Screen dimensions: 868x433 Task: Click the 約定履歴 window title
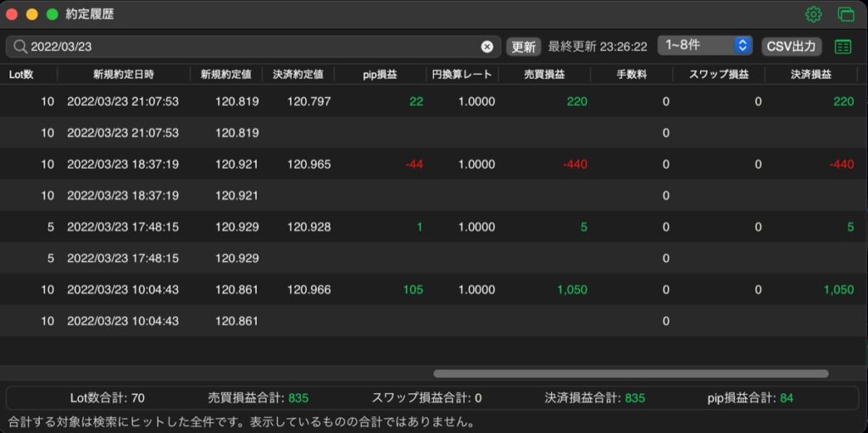90,14
